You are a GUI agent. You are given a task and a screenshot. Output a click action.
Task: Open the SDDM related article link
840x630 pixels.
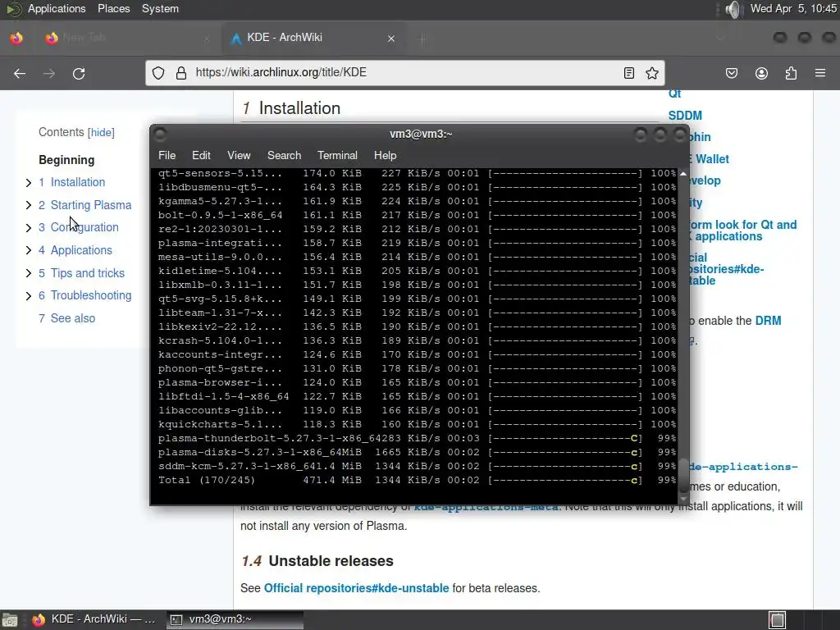click(685, 116)
